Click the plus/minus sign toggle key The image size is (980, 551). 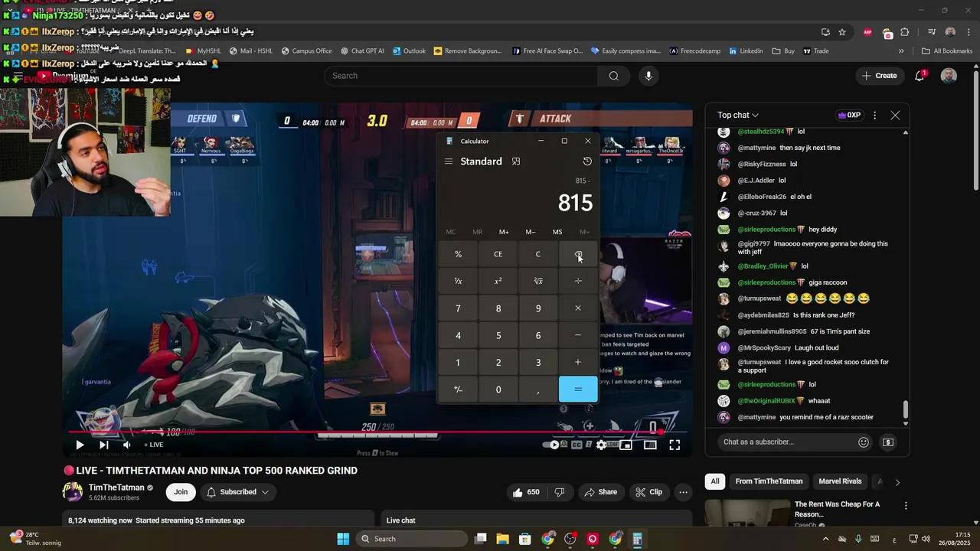tap(458, 390)
